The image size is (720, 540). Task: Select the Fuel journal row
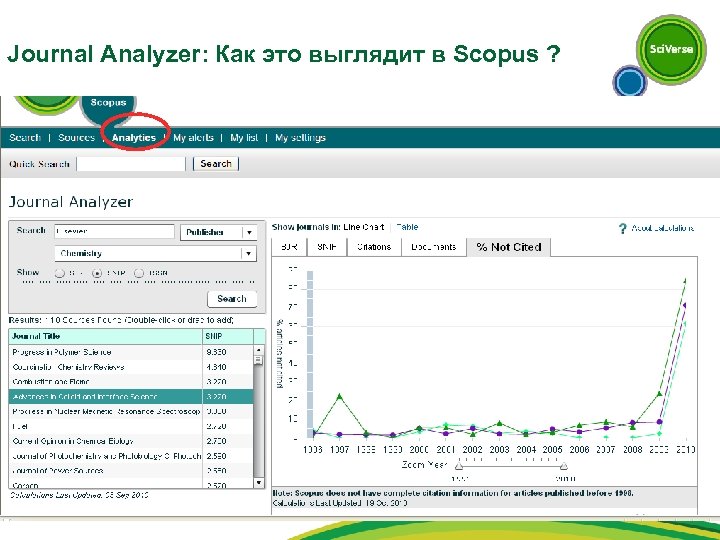click(131, 426)
